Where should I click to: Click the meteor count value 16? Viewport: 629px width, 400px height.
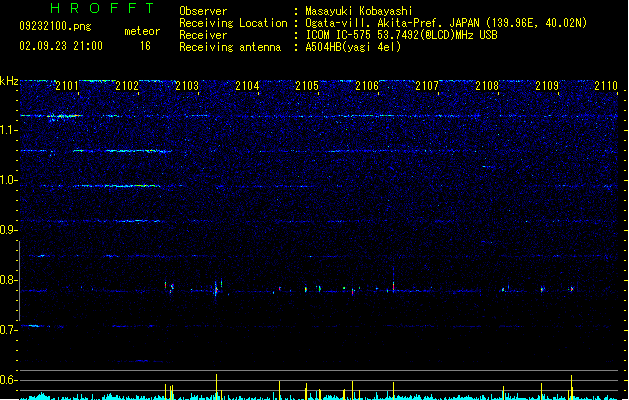coord(145,46)
